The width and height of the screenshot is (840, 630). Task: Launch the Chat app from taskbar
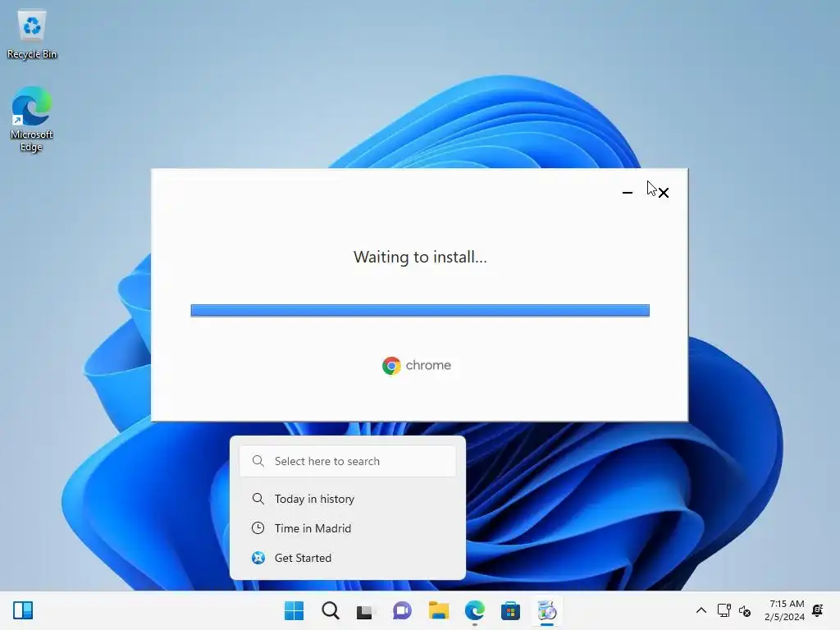pyautogui.click(x=402, y=610)
